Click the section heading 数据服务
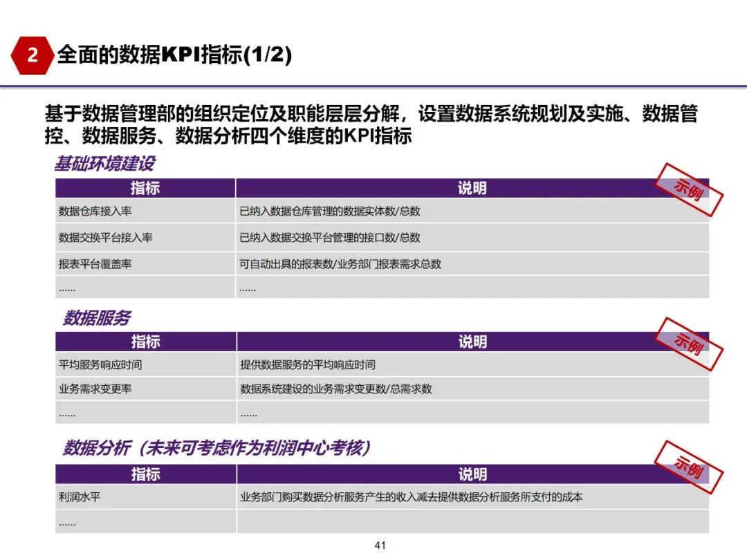Image resolution: width=747 pixels, height=560 pixels. [x=97, y=317]
